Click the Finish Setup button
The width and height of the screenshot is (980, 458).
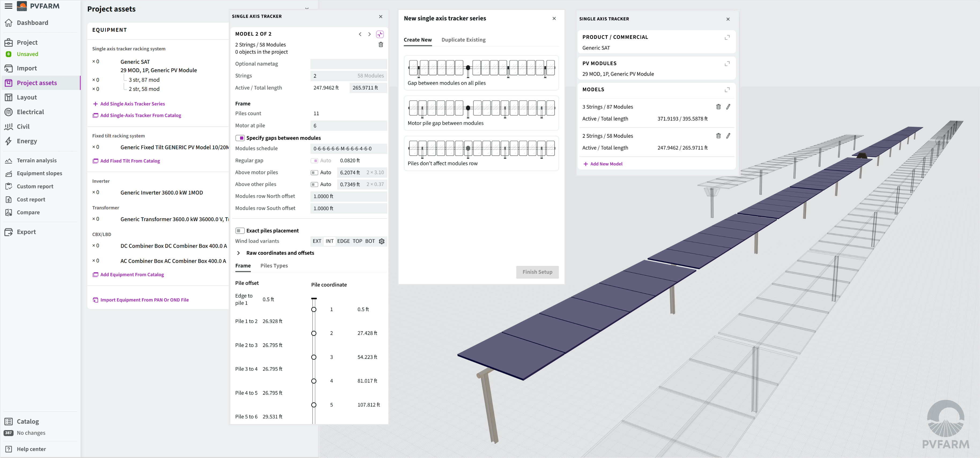(537, 272)
